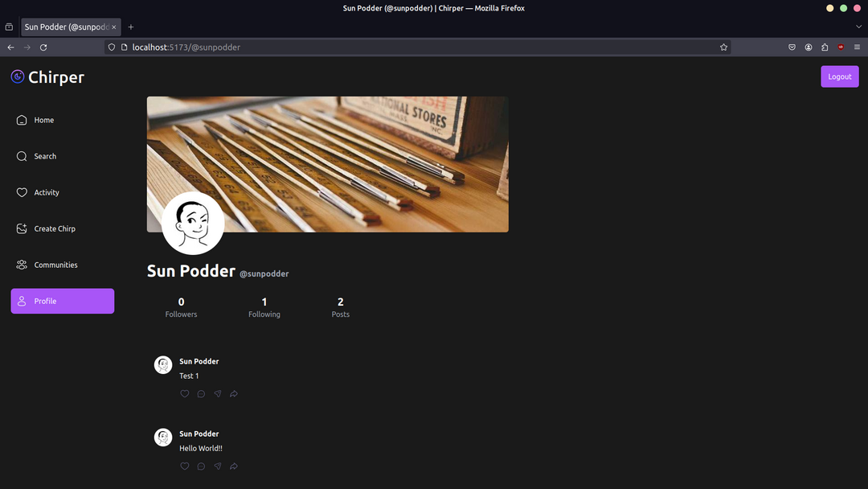
Task: Click the address bar showing localhost:5173/@sunpodder
Action: click(402, 47)
